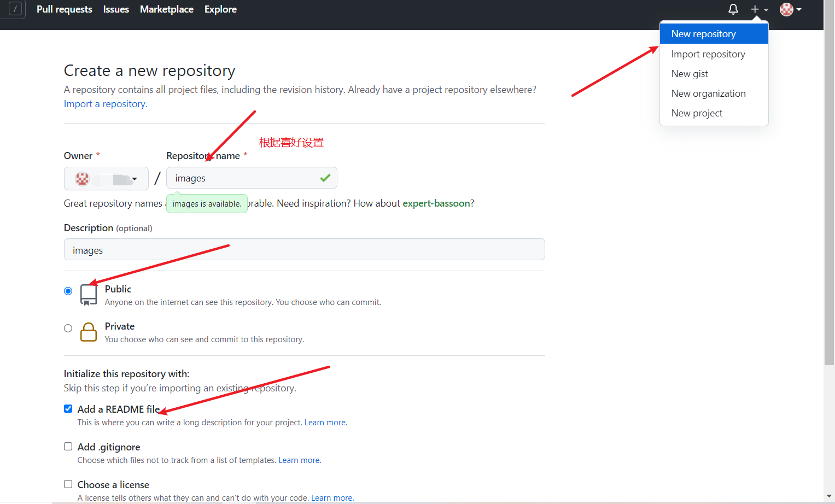Uncheck Add a README file

pyautogui.click(x=68, y=409)
